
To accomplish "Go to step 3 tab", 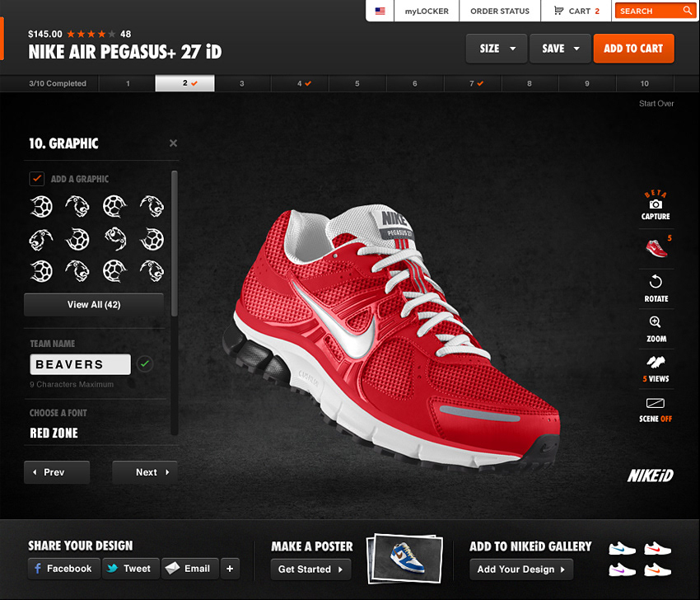I will [x=242, y=83].
